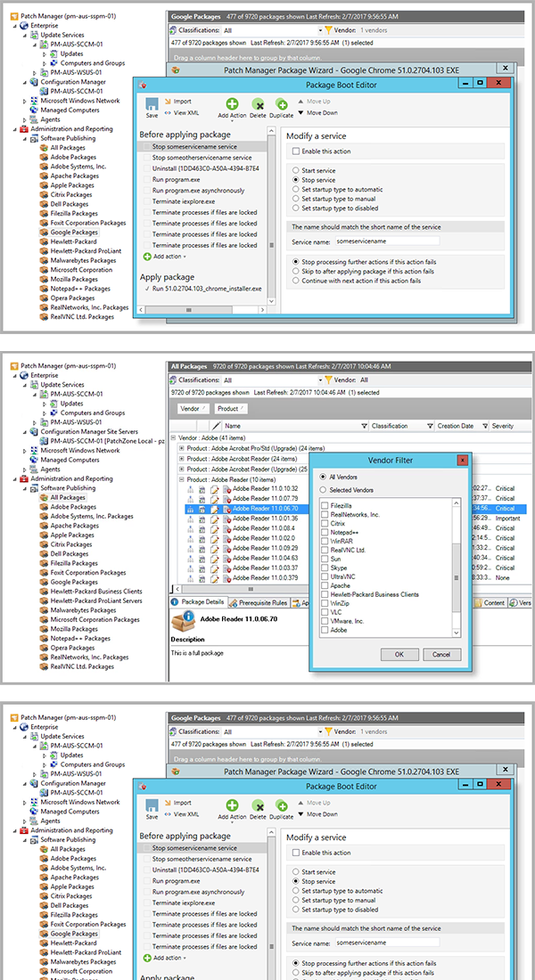Collapse the Configuration Manager Site Servers tree node
The height and width of the screenshot is (980, 535).
[25, 431]
